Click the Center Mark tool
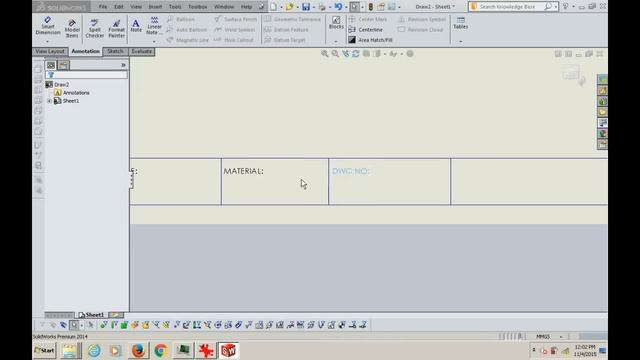Screen dimensions: 640x360 (368, 19)
